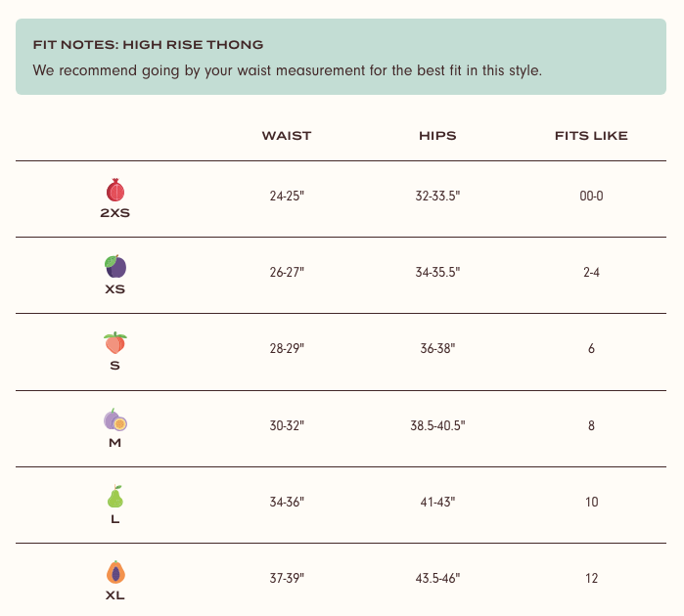This screenshot has width=684, height=616.
Task: Click the 34-35.5" hips measurement
Action: [437, 272]
